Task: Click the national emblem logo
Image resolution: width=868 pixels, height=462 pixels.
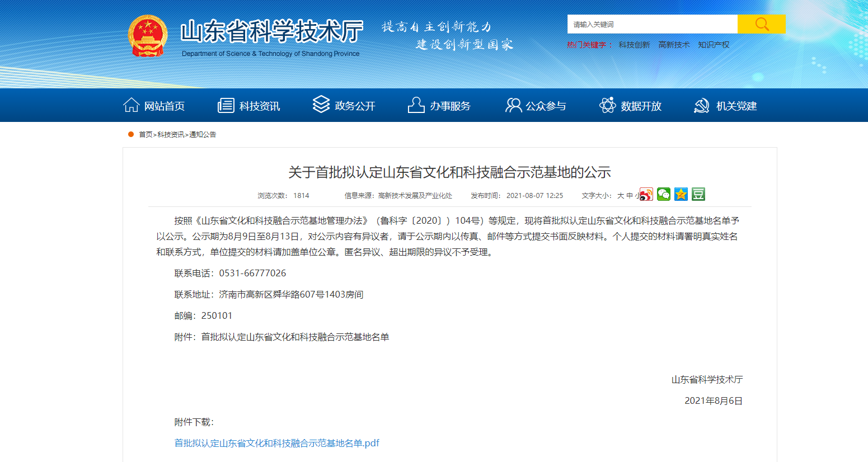Action: [x=148, y=36]
